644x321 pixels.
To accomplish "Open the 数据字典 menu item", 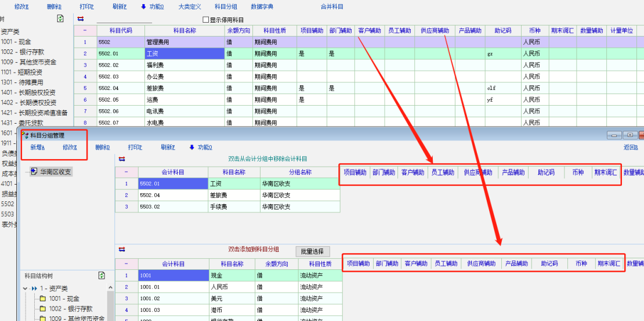I will click(262, 6).
